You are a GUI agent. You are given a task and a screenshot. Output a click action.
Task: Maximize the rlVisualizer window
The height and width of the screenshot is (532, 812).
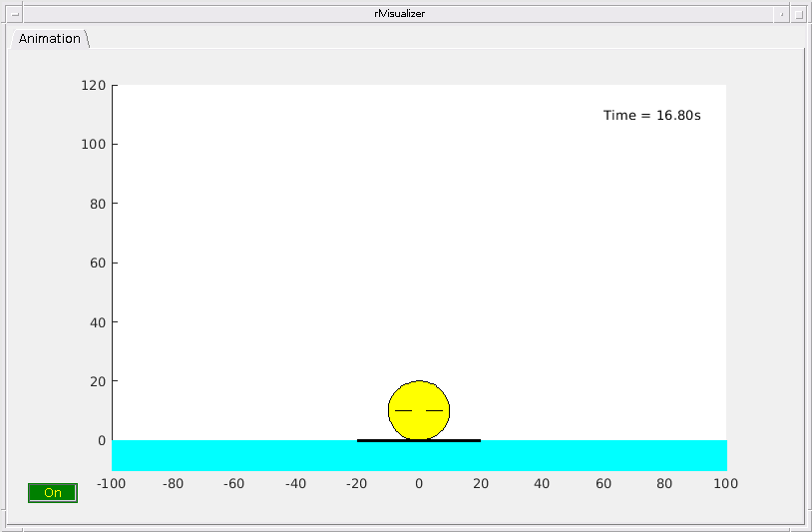point(798,14)
